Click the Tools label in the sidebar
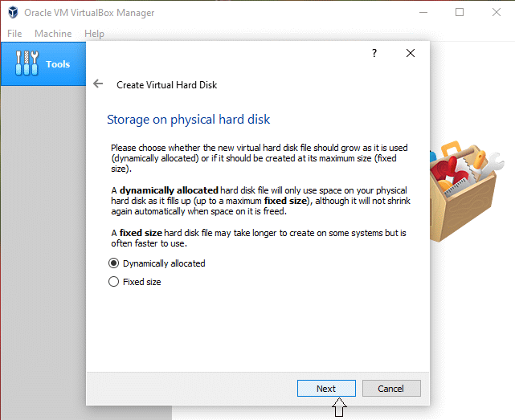Image resolution: width=515 pixels, height=420 pixels. 58,64
